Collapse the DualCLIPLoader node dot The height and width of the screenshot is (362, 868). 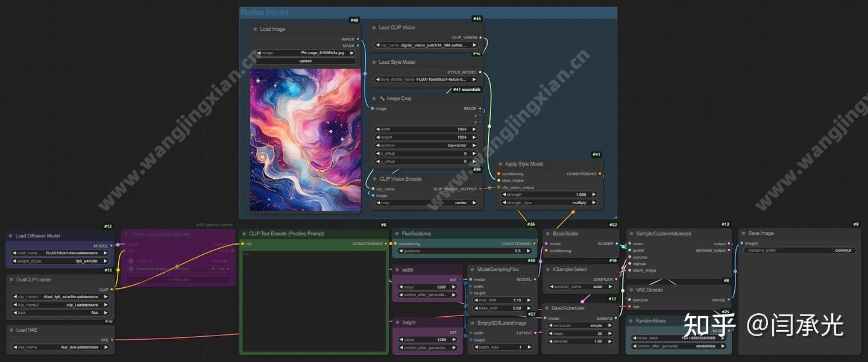(x=11, y=279)
